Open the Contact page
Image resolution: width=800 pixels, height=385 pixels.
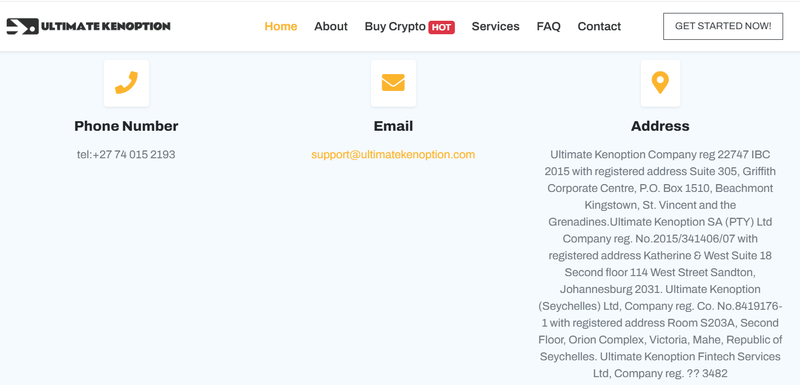click(x=599, y=27)
